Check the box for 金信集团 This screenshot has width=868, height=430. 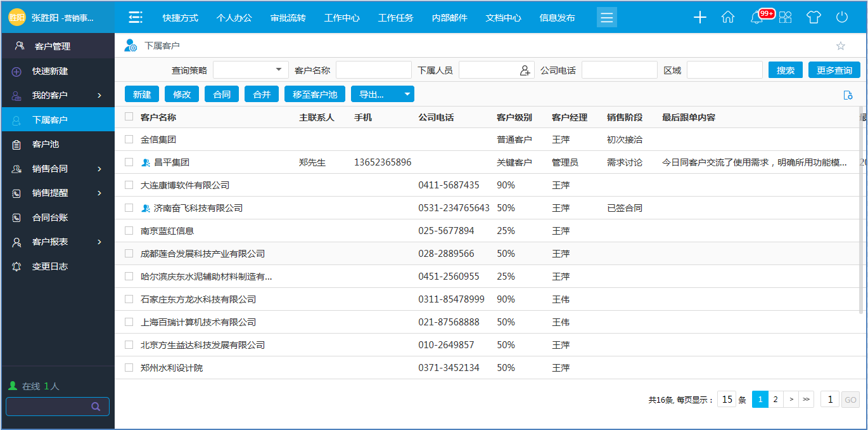(x=129, y=139)
